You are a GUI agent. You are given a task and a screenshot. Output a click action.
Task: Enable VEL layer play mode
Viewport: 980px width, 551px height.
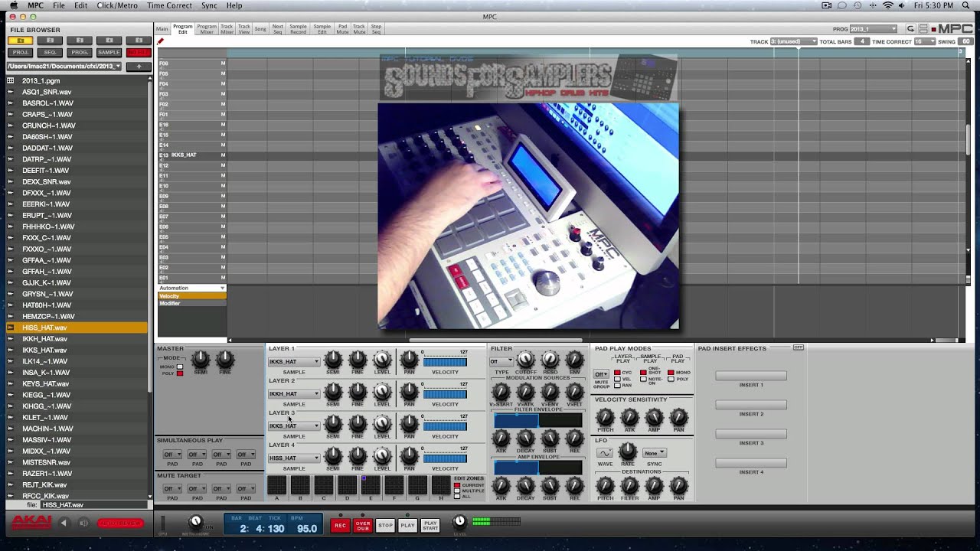(x=617, y=379)
